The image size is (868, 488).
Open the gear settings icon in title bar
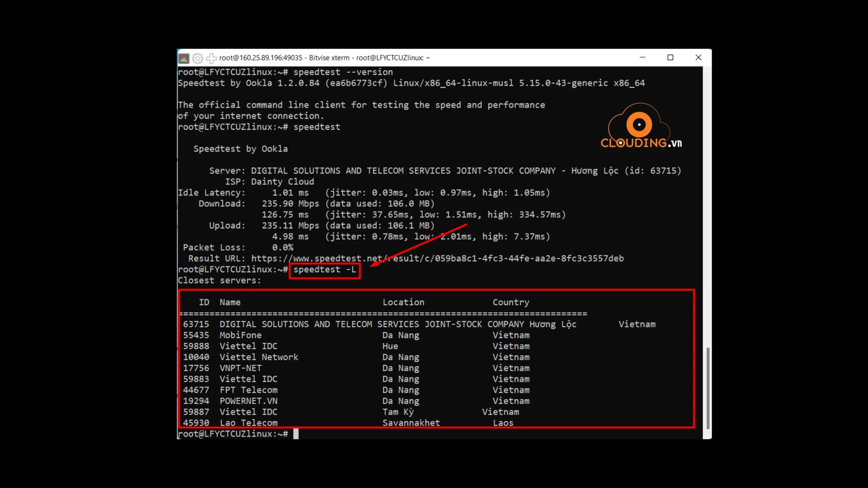[x=198, y=58]
